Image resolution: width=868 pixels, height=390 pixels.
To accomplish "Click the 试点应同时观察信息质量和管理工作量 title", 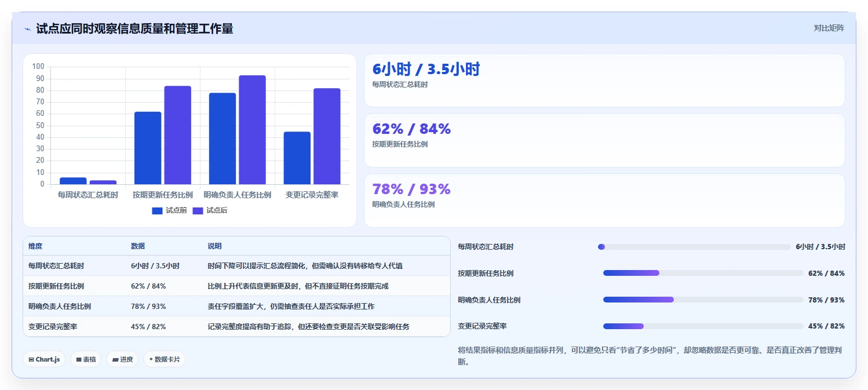I will pos(134,28).
